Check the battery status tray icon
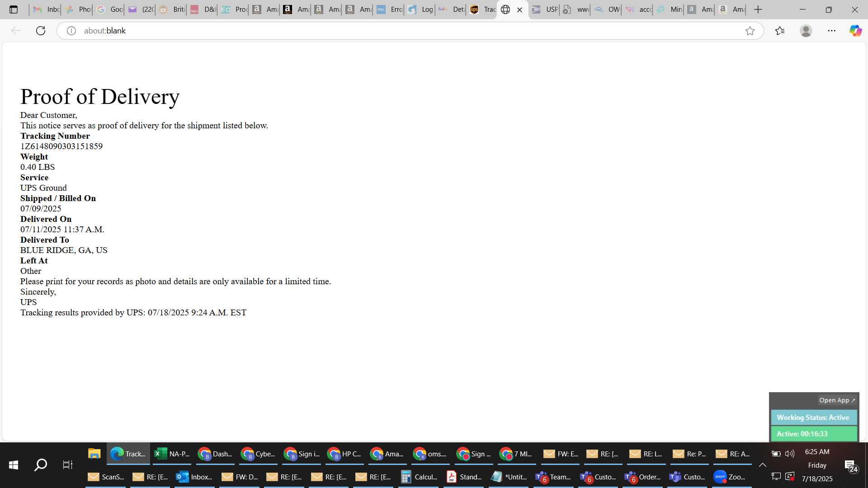The image size is (868, 488). coord(776,454)
